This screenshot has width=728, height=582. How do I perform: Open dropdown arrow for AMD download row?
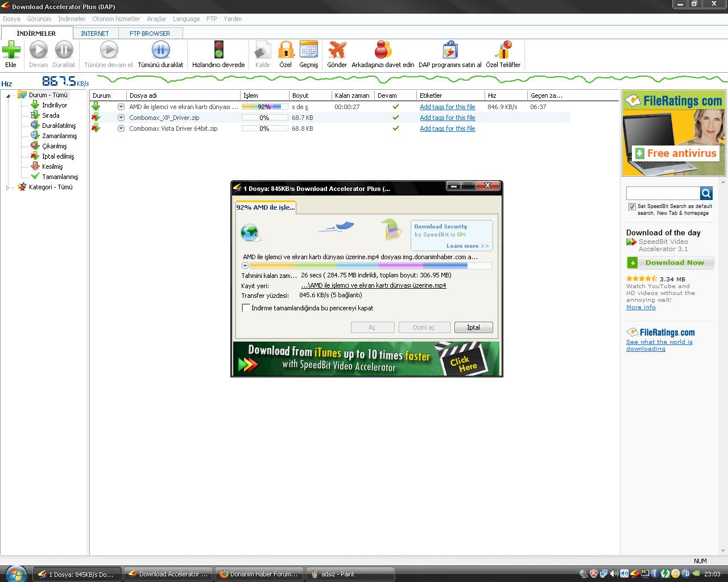(121, 107)
